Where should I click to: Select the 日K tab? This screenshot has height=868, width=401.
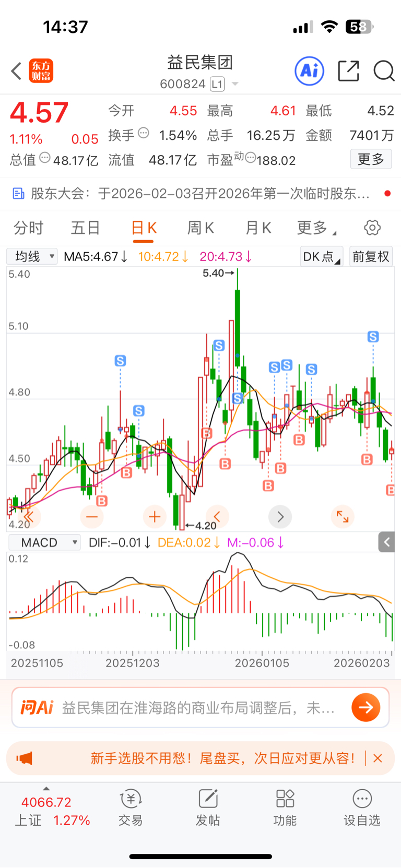pyautogui.click(x=144, y=228)
